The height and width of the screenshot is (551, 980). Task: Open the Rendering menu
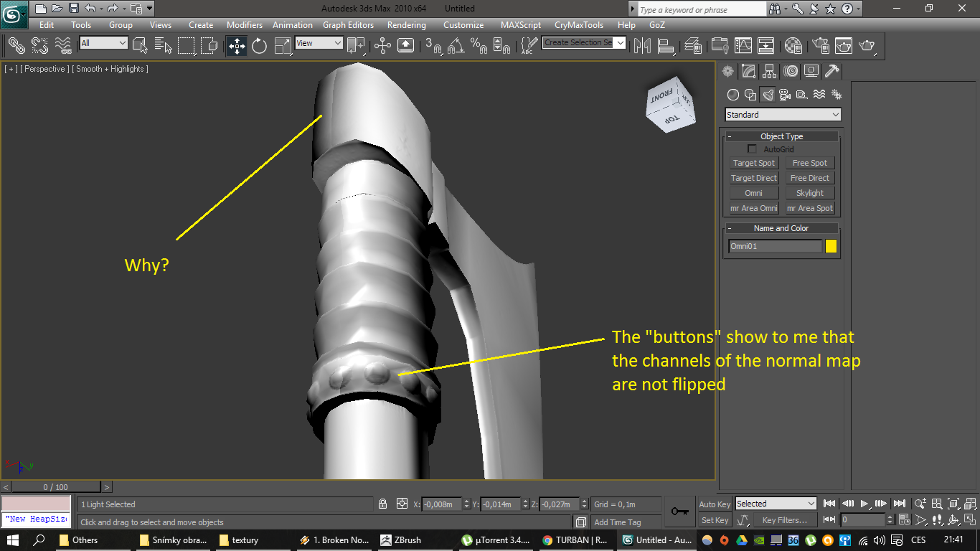[407, 25]
